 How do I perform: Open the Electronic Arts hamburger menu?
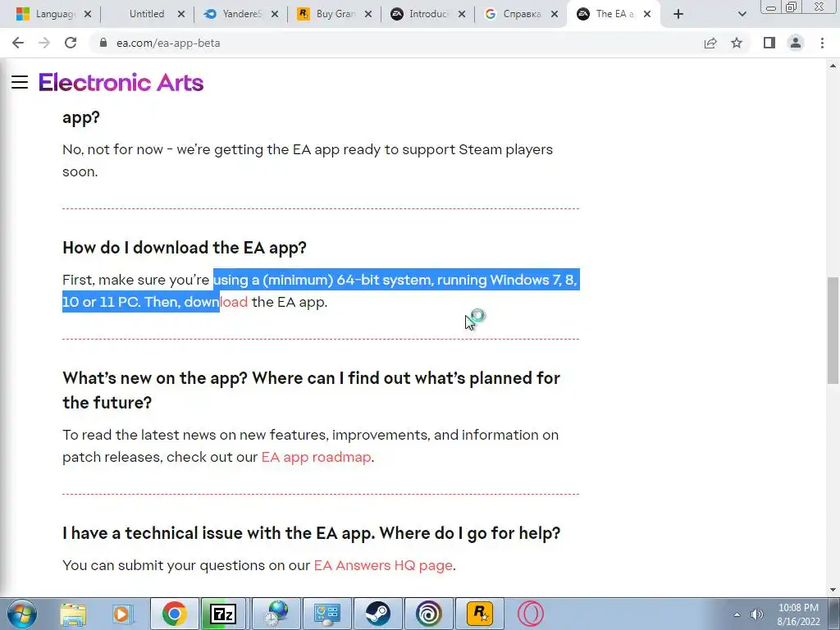(20, 82)
